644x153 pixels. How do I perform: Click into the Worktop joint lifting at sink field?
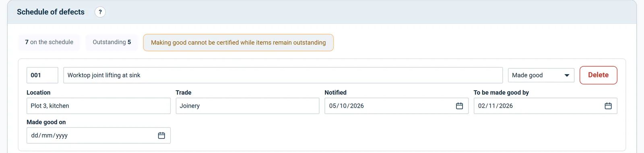283,75
